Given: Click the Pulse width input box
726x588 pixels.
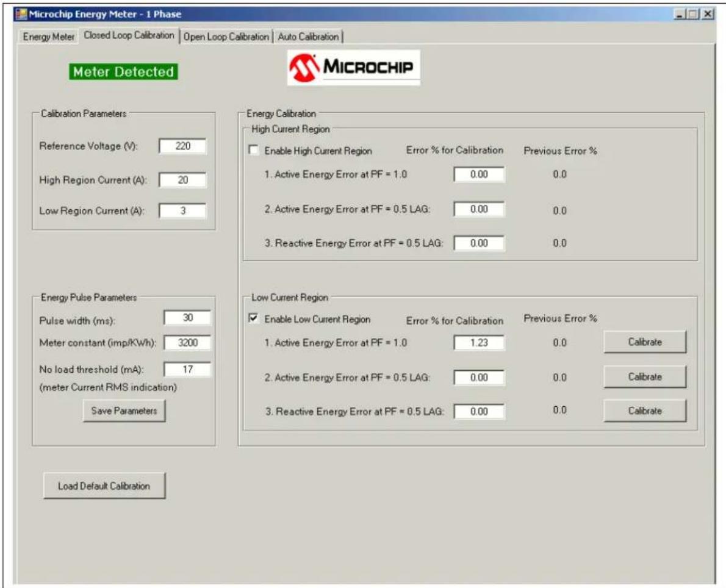Looking at the screenshot, I should point(187,318).
